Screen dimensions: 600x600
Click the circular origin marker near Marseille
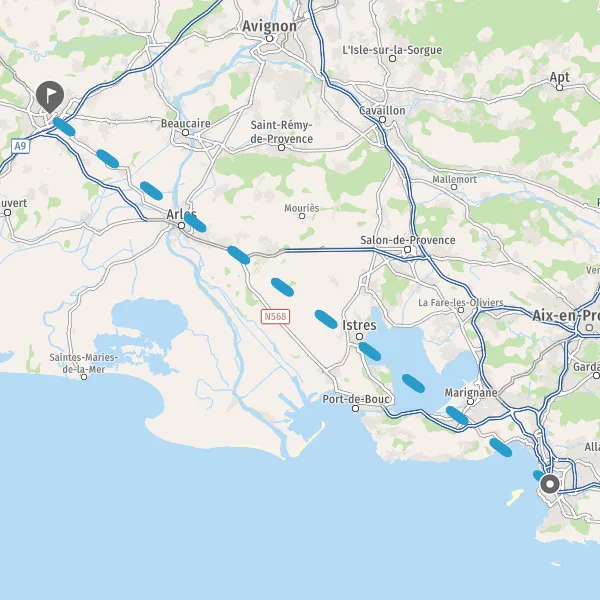pyautogui.click(x=550, y=484)
